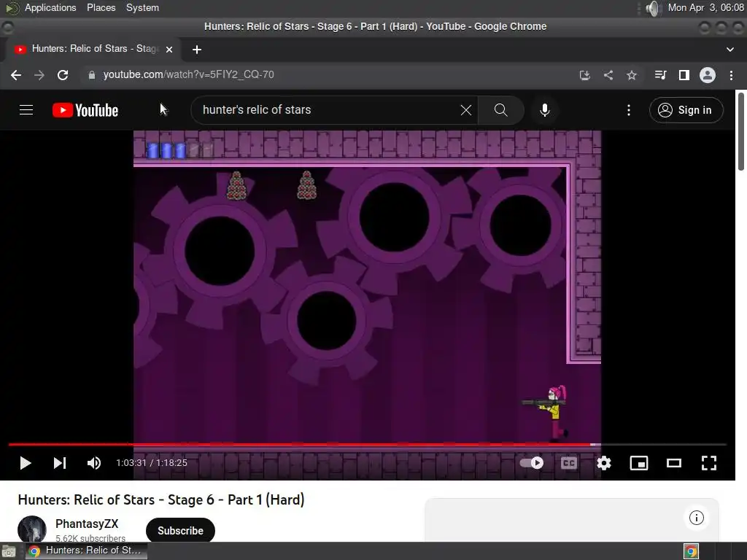Search with your voice microphone

coord(545,110)
